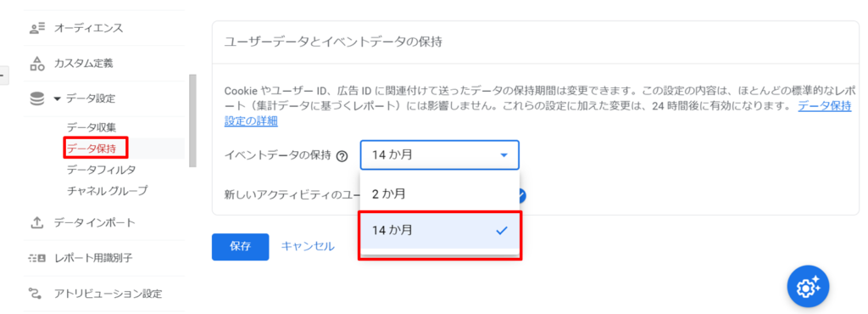The height and width of the screenshot is (314, 868).
Task: Open データ収集 in the sidebar
Action: (91, 127)
